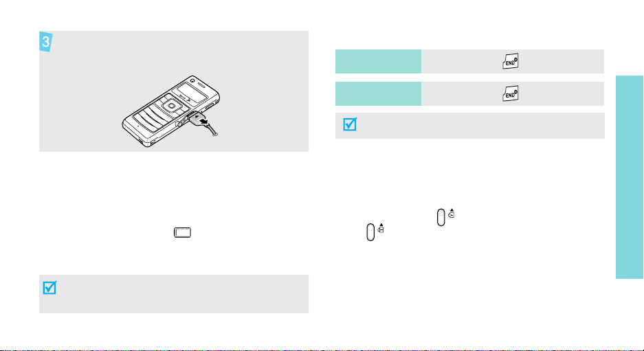Click the small triangle above upper volume symbol
Screen dimensions: 644x351
tap(452, 210)
